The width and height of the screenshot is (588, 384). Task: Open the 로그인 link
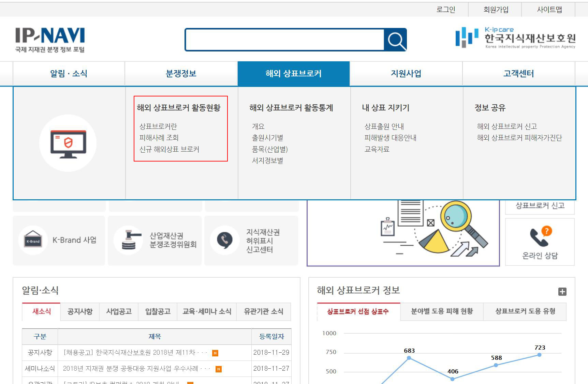[446, 10]
